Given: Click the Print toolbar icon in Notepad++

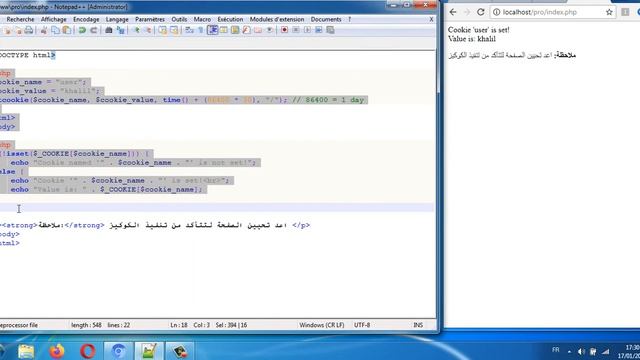Looking at the screenshot, I should [29, 30].
